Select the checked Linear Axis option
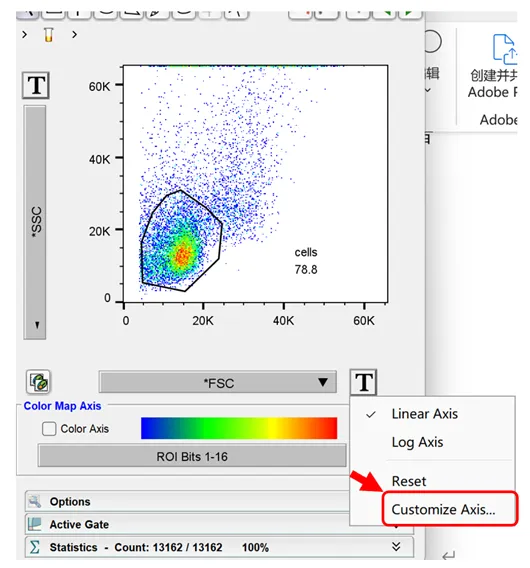Viewport: 530px width, 568px height. coord(424,414)
